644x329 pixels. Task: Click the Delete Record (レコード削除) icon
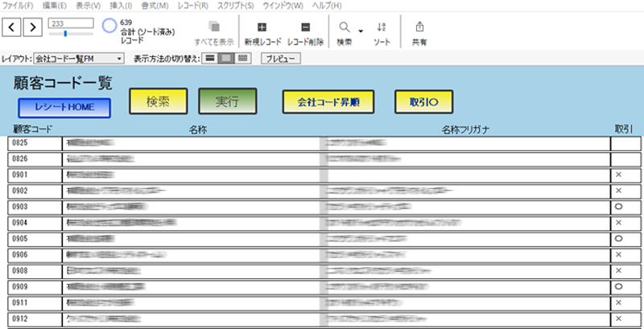click(x=305, y=27)
